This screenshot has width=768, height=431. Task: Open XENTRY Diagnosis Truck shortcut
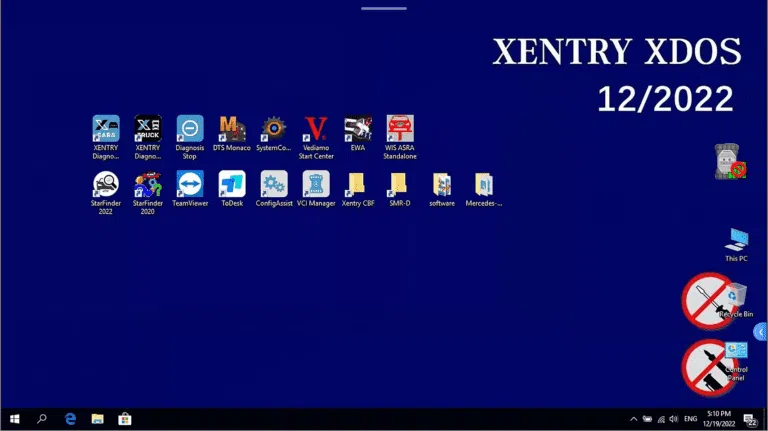pyautogui.click(x=148, y=137)
